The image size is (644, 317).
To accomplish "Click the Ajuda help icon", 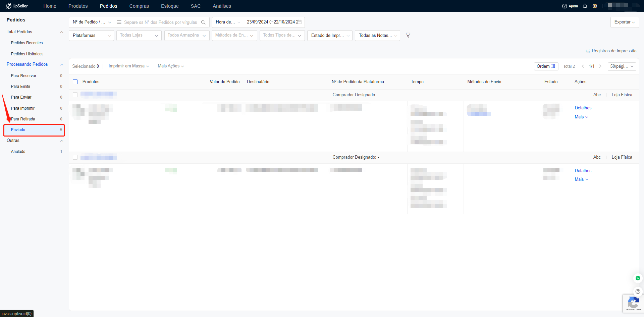I will click(570, 6).
